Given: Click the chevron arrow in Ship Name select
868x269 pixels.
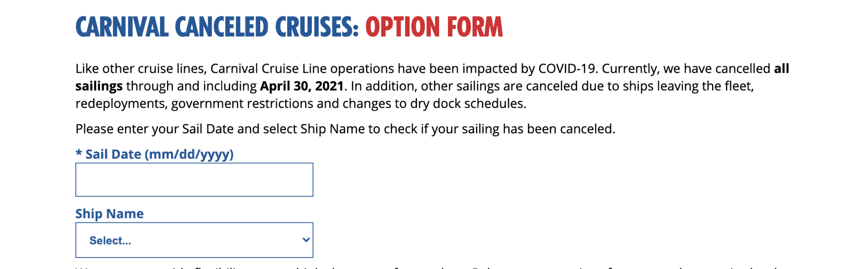Looking at the screenshot, I should pos(306,240).
